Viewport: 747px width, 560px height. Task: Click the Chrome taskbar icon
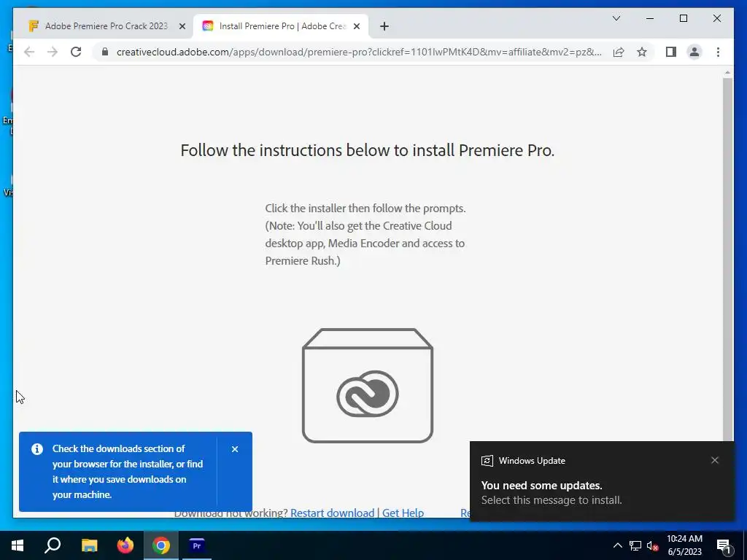(161, 545)
